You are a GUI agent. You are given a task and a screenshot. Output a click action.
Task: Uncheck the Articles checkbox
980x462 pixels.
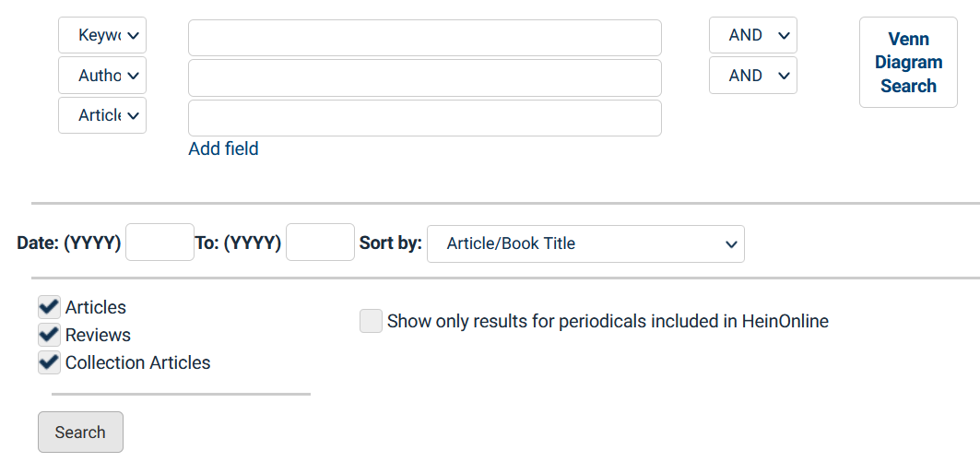click(49, 307)
